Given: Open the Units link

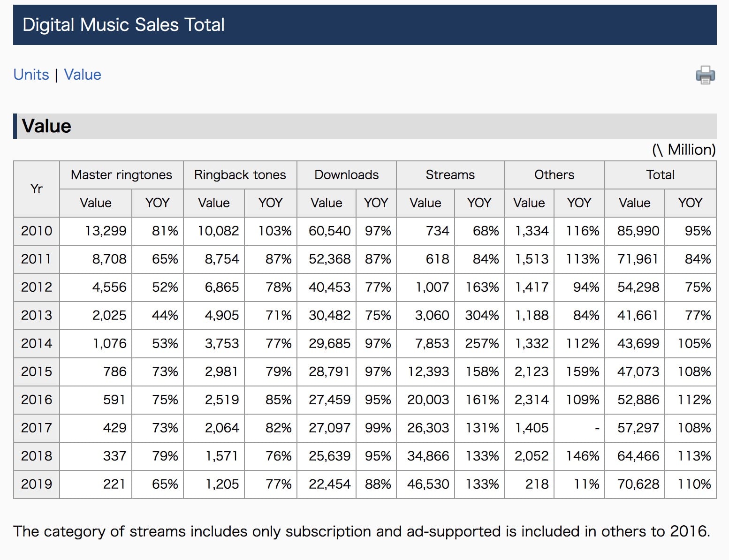Looking at the screenshot, I should (31, 75).
